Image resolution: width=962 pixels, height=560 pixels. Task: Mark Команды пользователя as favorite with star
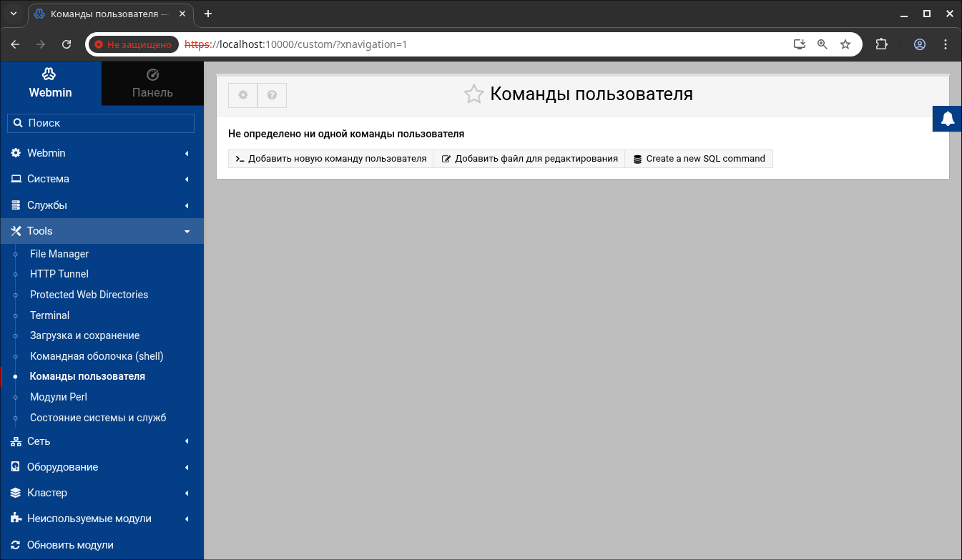pos(473,94)
